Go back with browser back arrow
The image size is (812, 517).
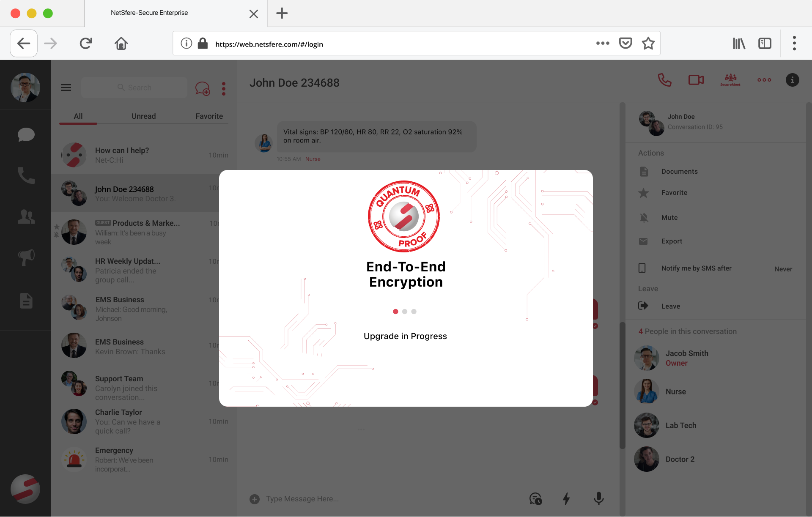tap(24, 44)
